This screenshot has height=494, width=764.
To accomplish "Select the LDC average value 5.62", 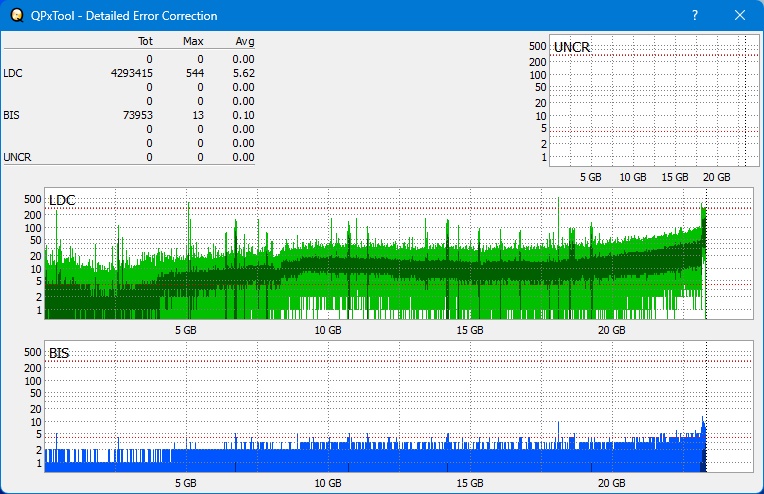I will point(244,73).
